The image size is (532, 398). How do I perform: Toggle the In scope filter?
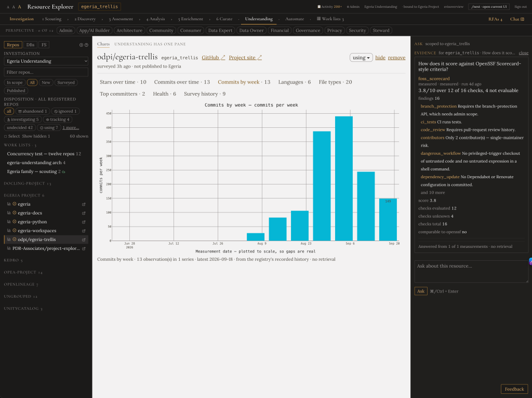coord(15,83)
